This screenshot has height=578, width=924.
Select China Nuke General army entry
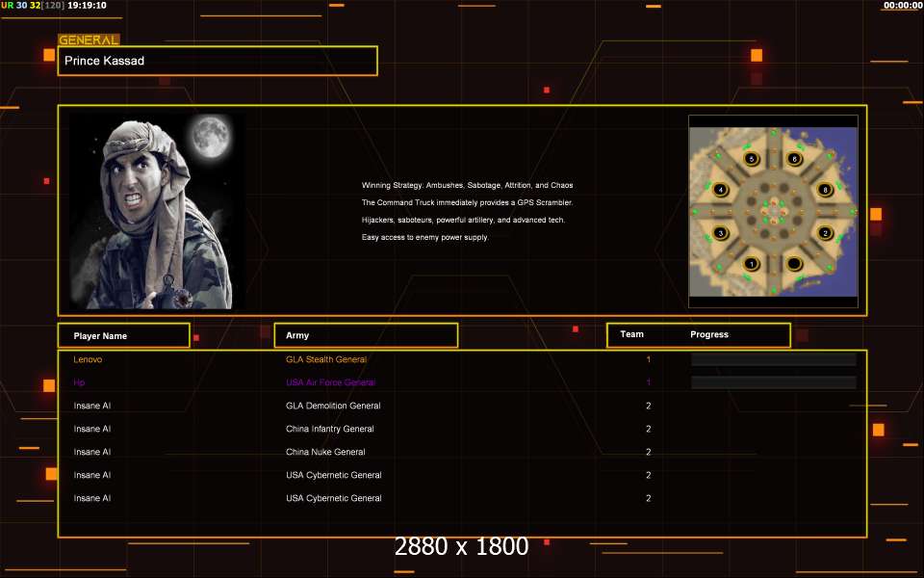pos(325,452)
